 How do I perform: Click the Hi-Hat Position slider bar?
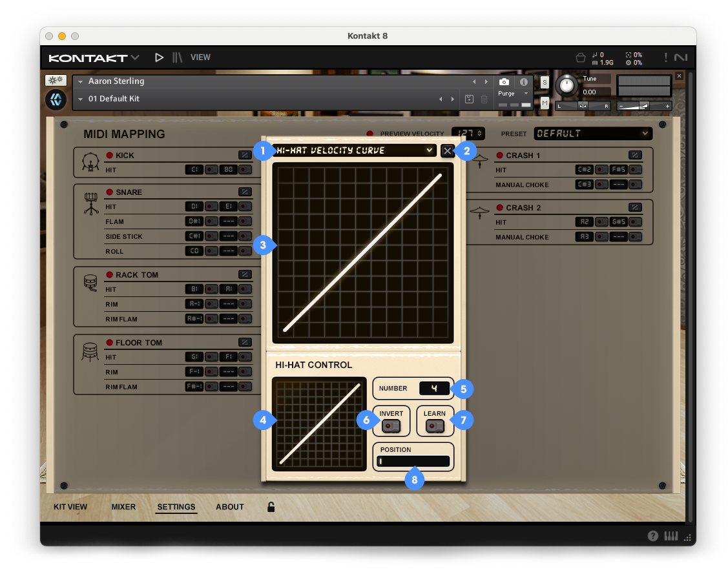tap(413, 461)
